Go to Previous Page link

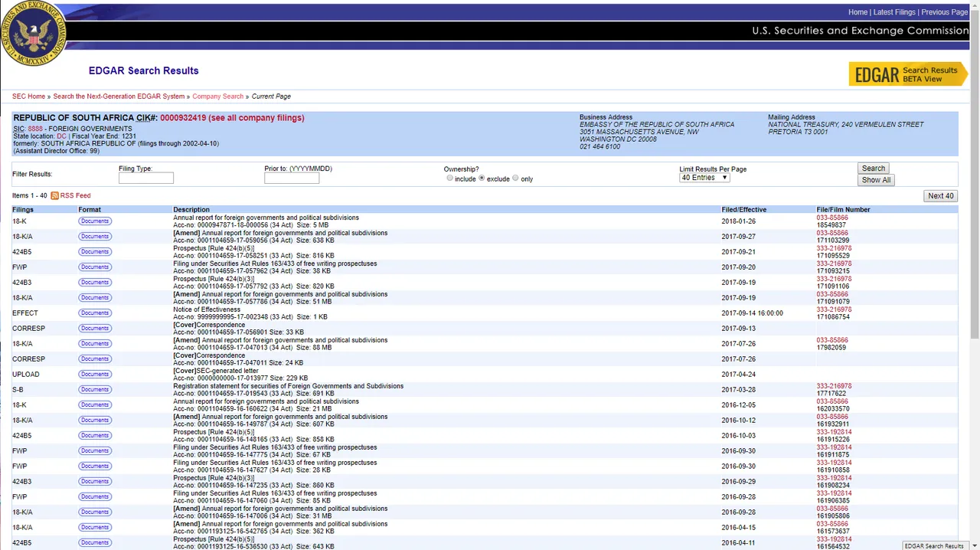pos(945,12)
